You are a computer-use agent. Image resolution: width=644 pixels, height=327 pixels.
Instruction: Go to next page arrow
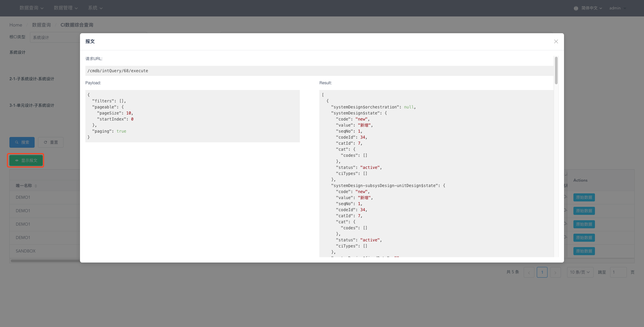tap(555, 272)
